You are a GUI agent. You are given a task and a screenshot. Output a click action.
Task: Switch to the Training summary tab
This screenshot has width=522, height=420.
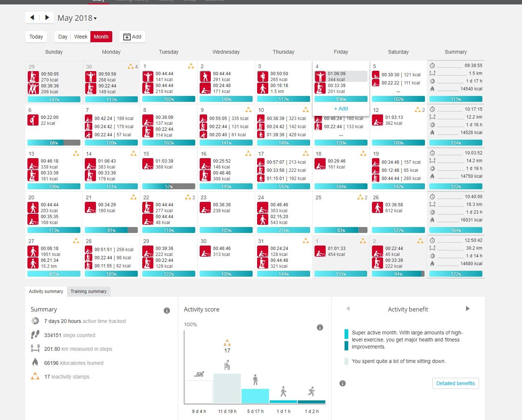tap(89, 291)
